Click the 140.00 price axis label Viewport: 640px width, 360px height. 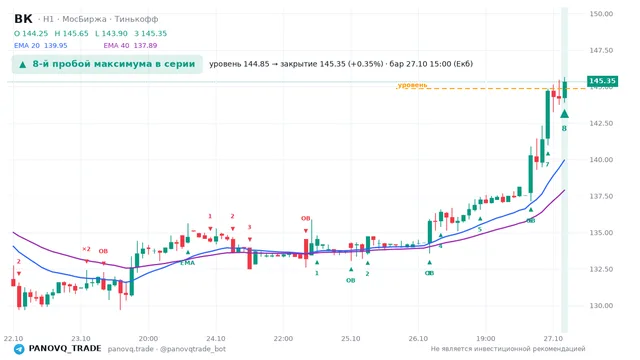tap(601, 160)
